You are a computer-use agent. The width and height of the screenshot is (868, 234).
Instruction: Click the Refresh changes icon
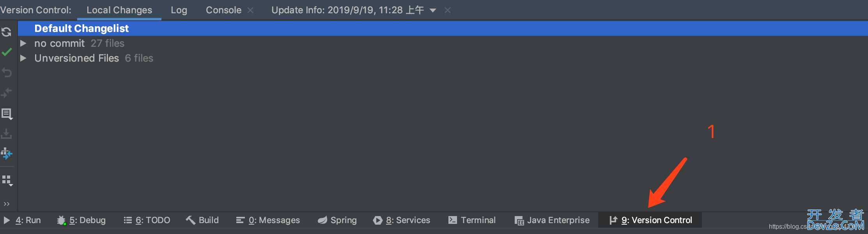tap(7, 32)
